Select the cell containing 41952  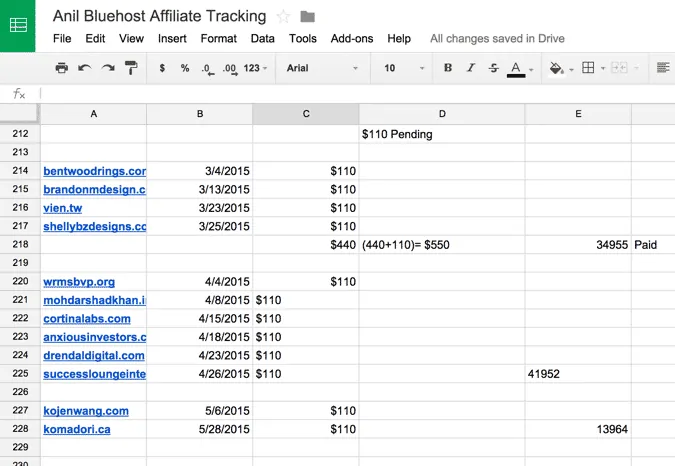pyautogui.click(x=578, y=374)
